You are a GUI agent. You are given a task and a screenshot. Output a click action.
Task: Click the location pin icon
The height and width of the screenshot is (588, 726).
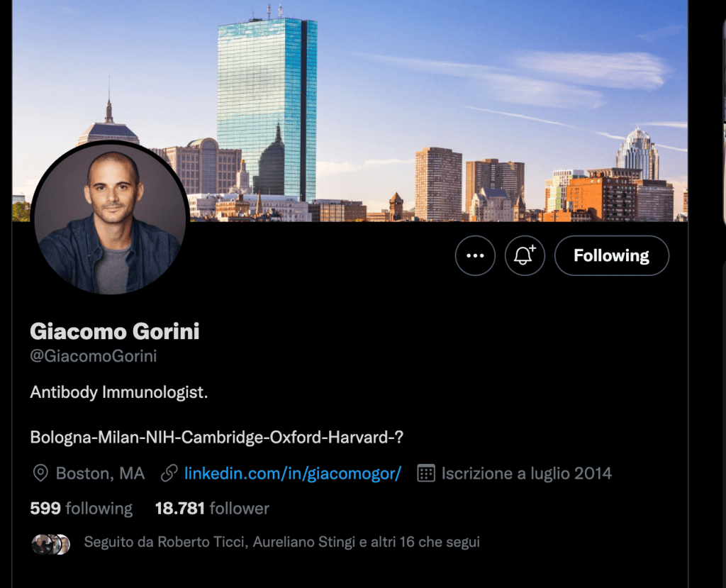point(40,474)
